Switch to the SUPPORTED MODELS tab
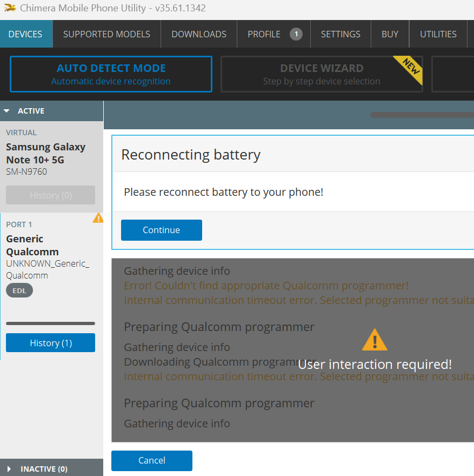The height and width of the screenshot is (476, 474). (x=106, y=34)
